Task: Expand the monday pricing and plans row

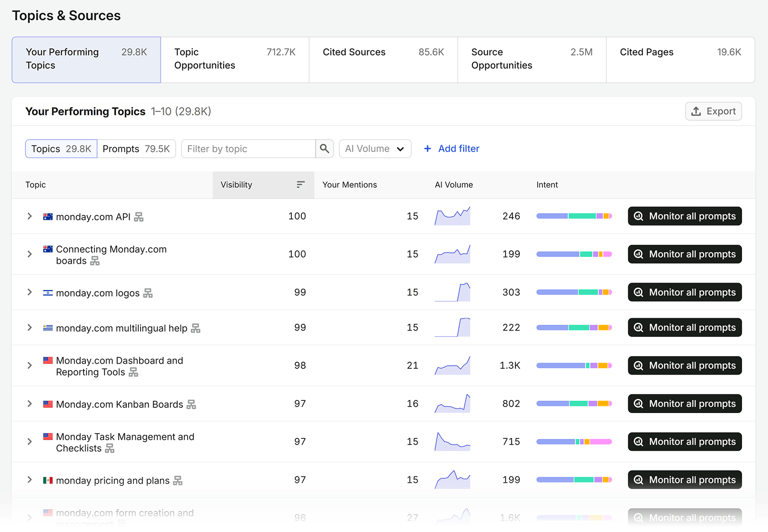Action: coord(30,480)
